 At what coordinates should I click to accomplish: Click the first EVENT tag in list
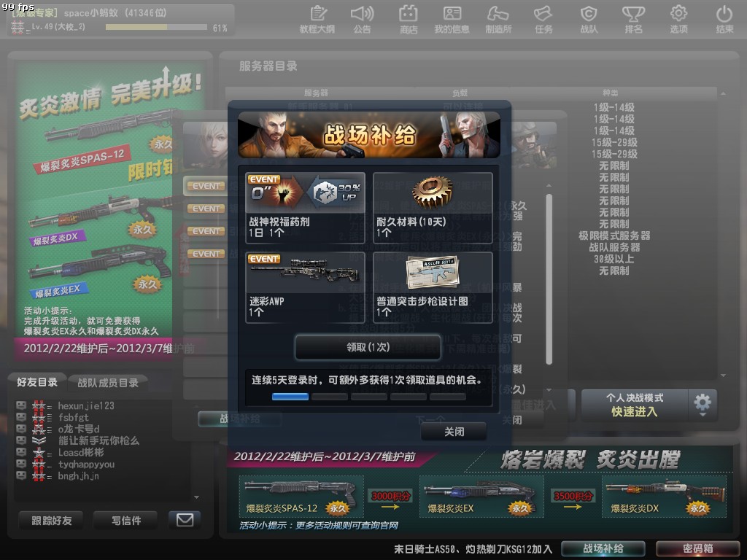(x=205, y=186)
